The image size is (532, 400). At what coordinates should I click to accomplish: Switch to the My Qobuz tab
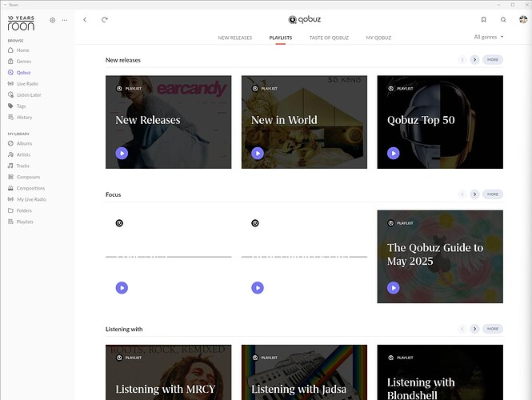pos(378,38)
